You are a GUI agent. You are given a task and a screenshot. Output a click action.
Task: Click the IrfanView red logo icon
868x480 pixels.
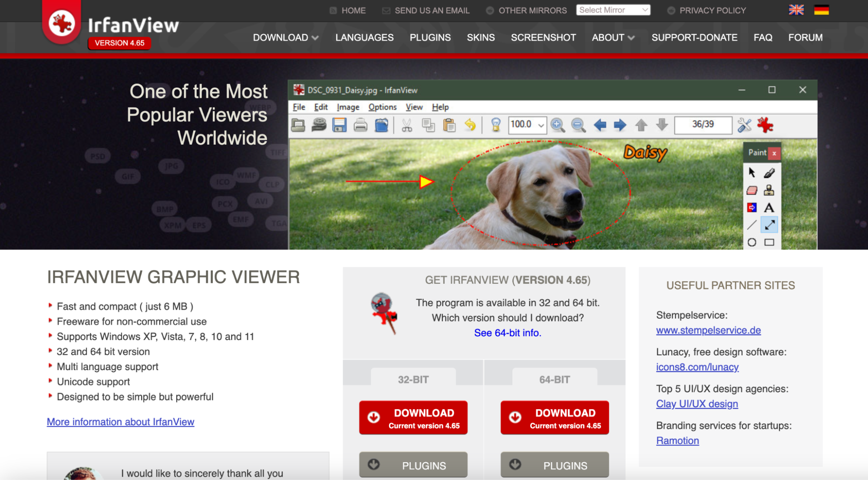pyautogui.click(x=62, y=23)
